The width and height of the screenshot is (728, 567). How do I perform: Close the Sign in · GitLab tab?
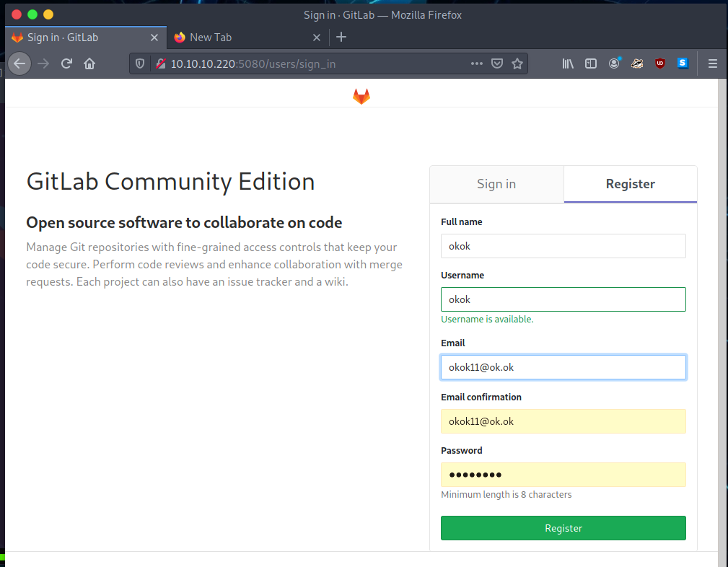click(x=154, y=38)
